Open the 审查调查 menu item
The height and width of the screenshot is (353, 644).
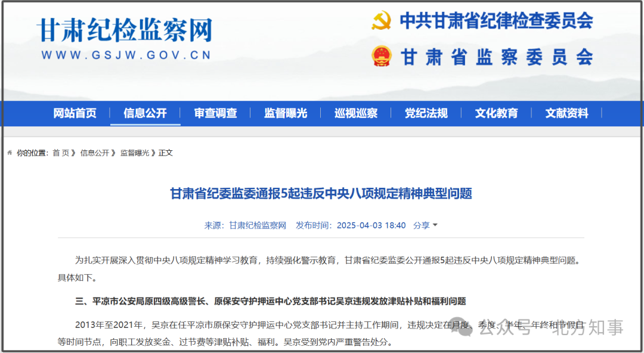click(216, 113)
